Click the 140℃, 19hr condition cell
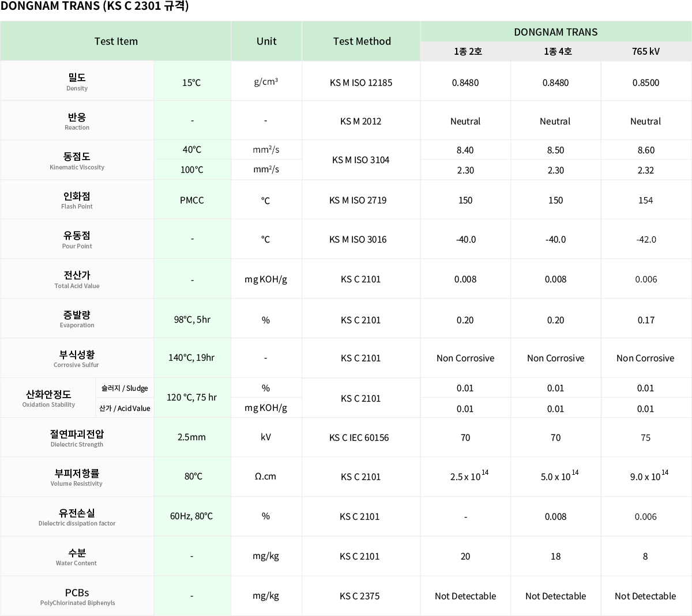Screen dimensions: 692x616 [191, 358]
